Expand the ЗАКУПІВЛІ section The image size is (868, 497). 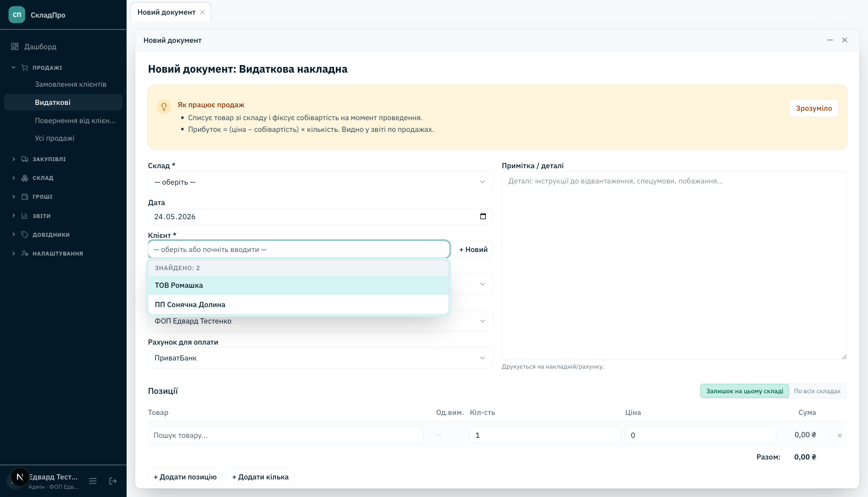click(x=13, y=159)
